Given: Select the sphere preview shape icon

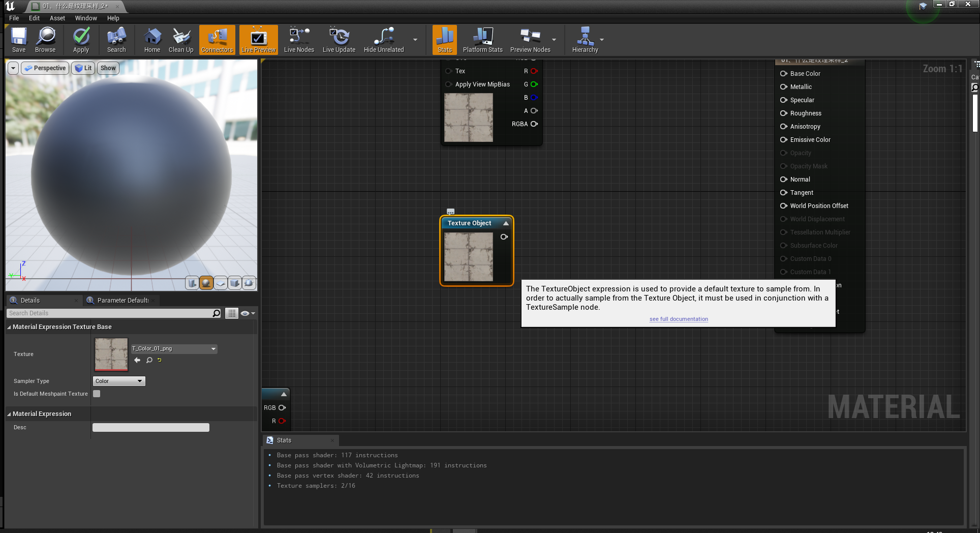Looking at the screenshot, I should (x=206, y=283).
